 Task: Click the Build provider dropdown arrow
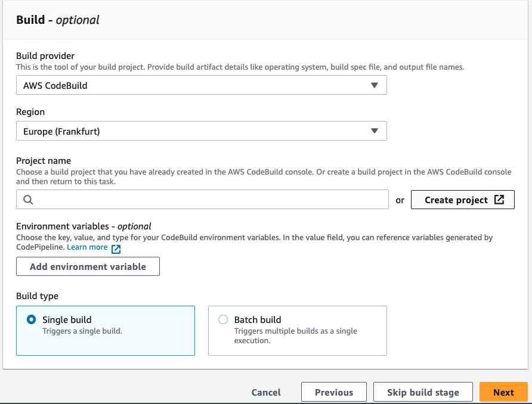(374, 85)
